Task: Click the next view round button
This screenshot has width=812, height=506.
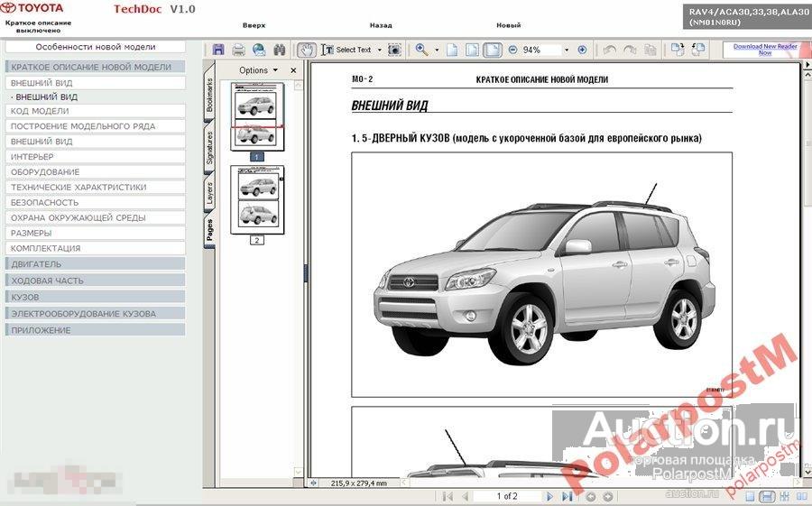Action: click(x=607, y=496)
